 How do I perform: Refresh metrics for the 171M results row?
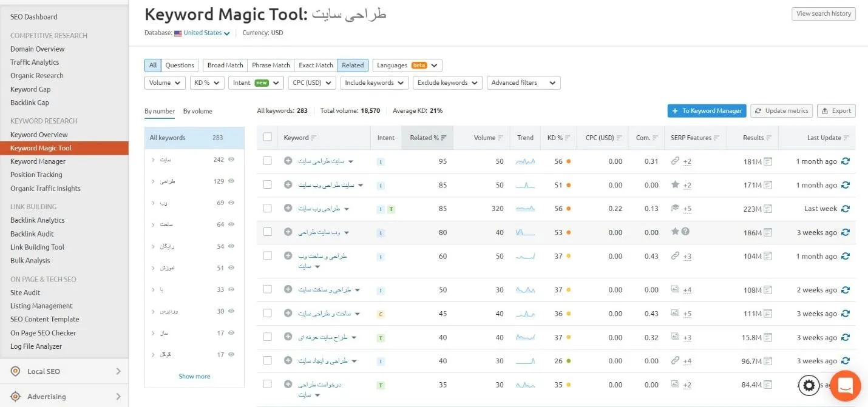(x=846, y=185)
